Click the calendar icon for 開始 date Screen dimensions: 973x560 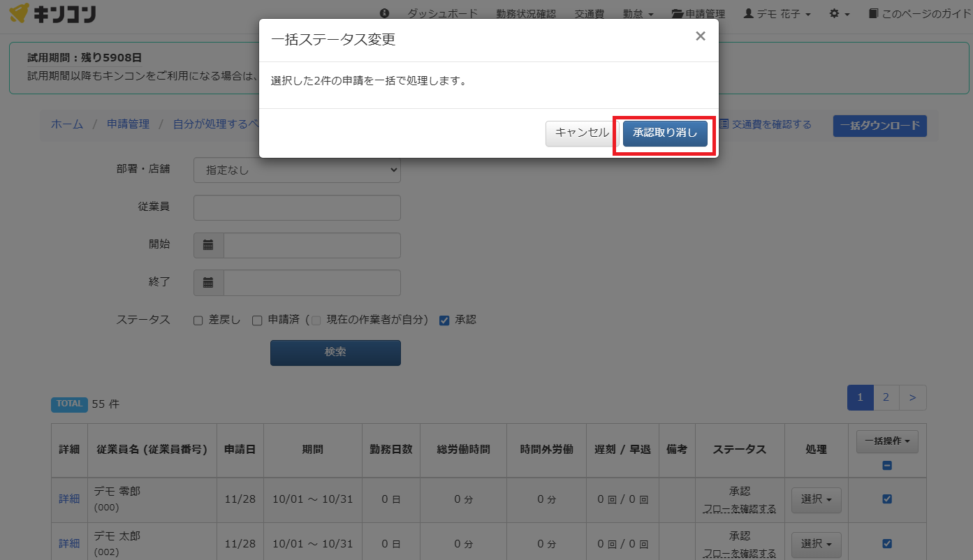coord(208,245)
